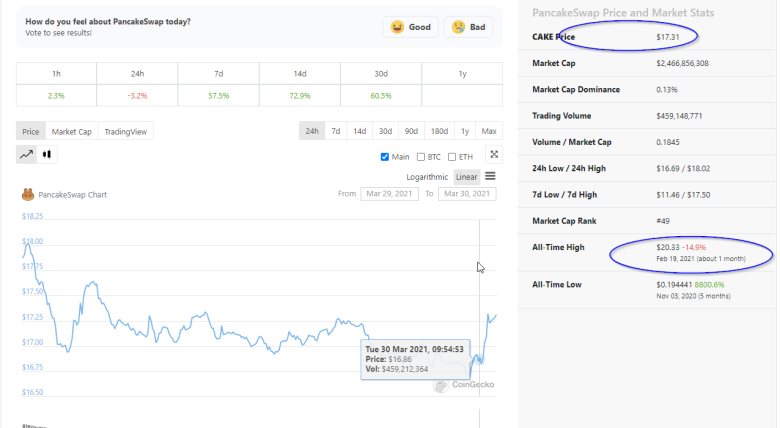This screenshot has height=428, width=780.
Task: Click the CoinGecko watermark logo
Action: pos(441,384)
